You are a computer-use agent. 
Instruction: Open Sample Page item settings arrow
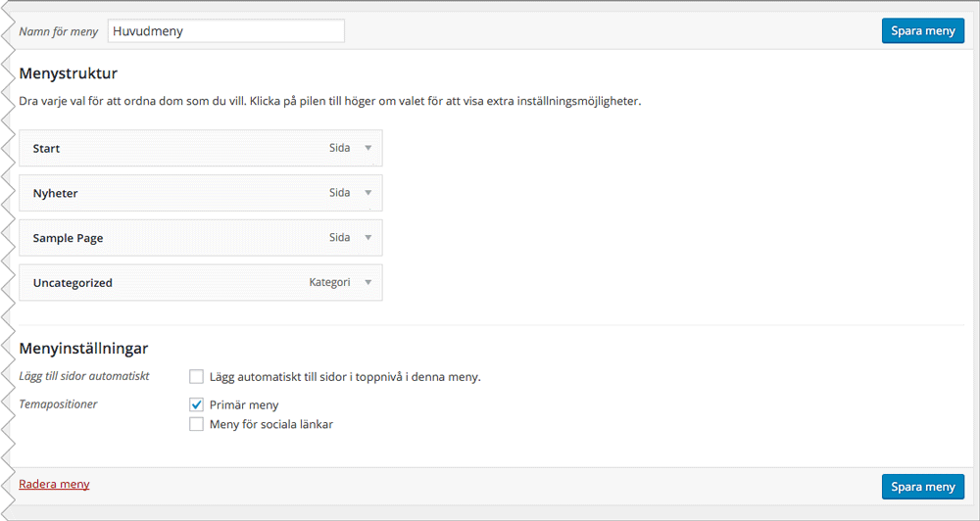point(368,238)
